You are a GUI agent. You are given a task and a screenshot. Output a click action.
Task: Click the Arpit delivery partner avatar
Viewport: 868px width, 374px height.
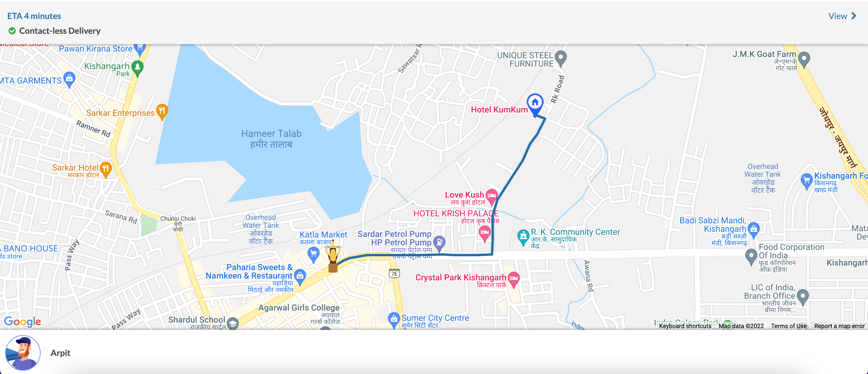click(x=23, y=353)
